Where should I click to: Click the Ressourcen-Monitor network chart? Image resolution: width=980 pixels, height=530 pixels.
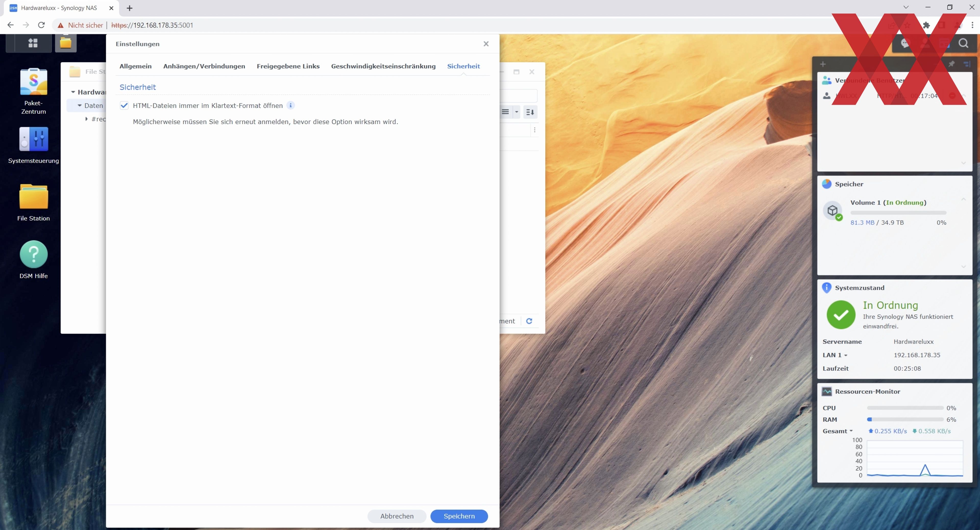click(x=915, y=459)
